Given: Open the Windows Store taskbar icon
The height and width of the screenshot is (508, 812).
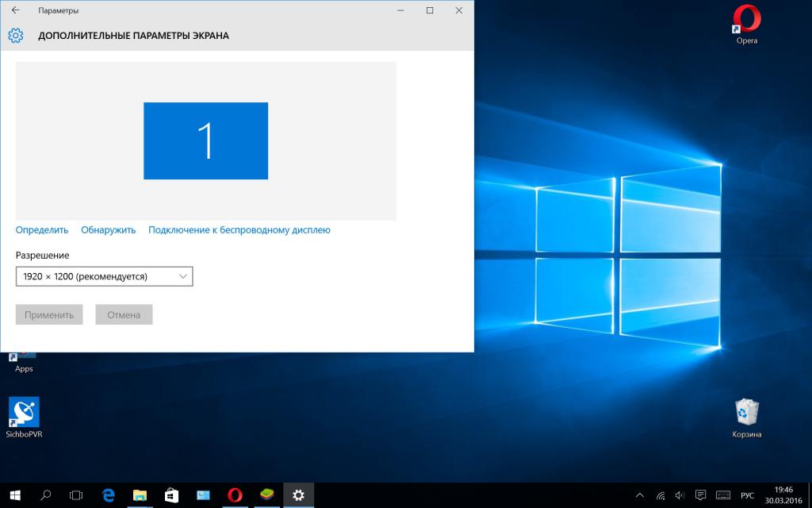Looking at the screenshot, I should (x=171, y=495).
